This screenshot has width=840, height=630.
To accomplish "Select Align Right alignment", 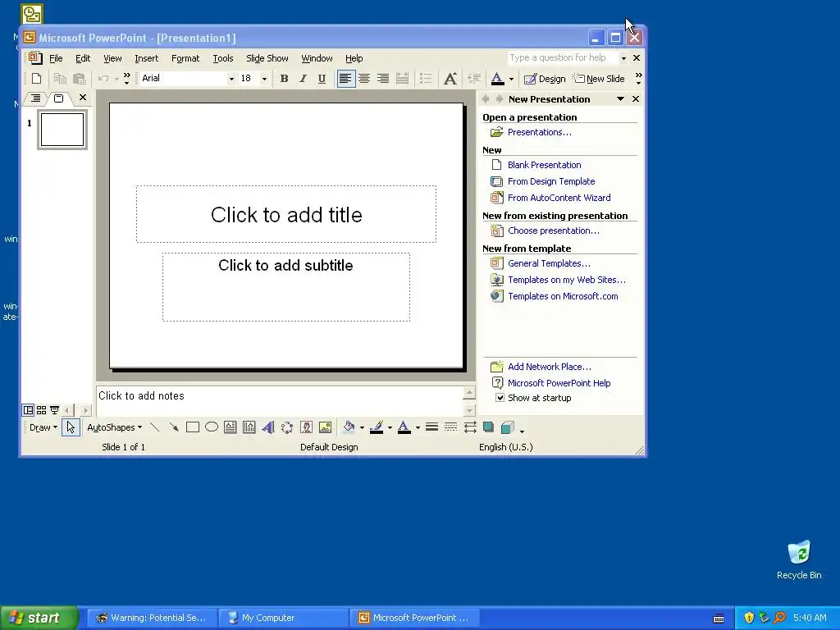I will 383,78.
